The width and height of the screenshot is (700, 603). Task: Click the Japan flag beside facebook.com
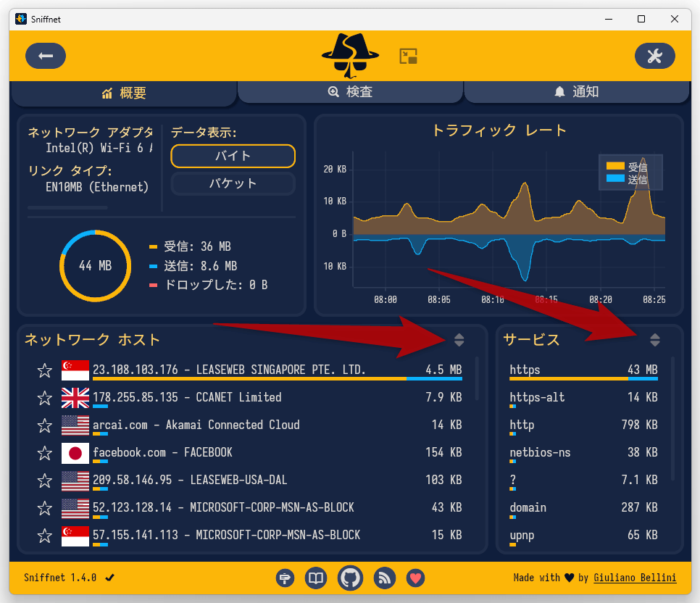[75, 454]
